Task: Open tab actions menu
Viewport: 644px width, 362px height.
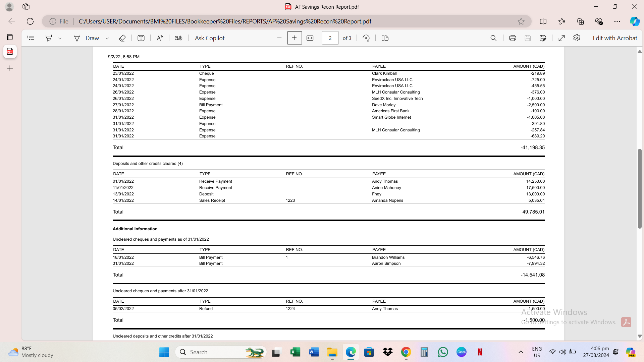Action: click(26, 7)
